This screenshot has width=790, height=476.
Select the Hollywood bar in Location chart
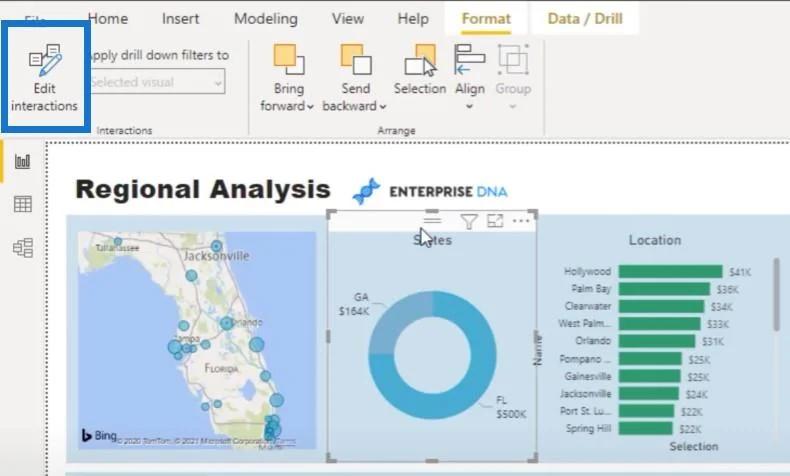coord(670,271)
